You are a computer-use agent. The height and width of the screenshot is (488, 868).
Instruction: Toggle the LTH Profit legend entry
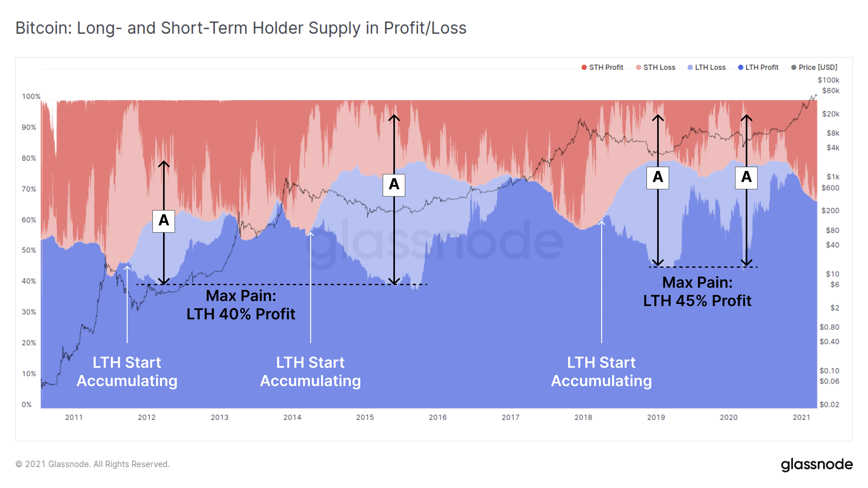coord(758,67)
